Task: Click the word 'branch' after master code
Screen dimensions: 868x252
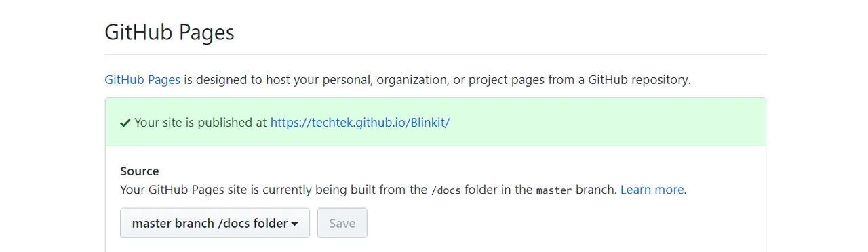Action: [x=596, y=190]
